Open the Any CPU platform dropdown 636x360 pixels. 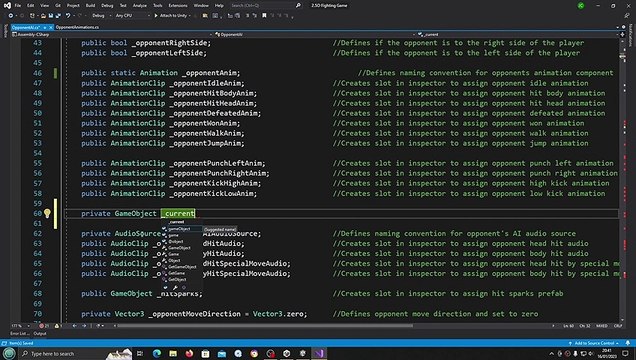click(133, 15)
